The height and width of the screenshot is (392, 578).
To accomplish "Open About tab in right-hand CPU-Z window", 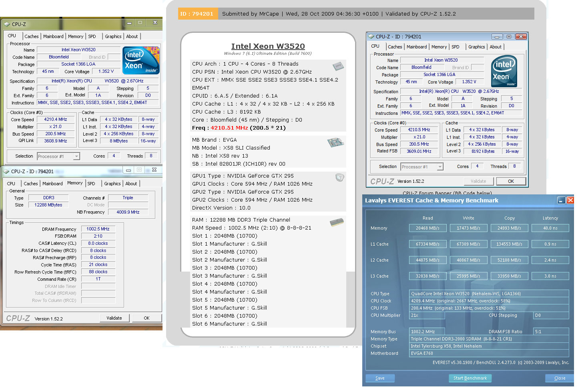I will [x=496, y=47].
